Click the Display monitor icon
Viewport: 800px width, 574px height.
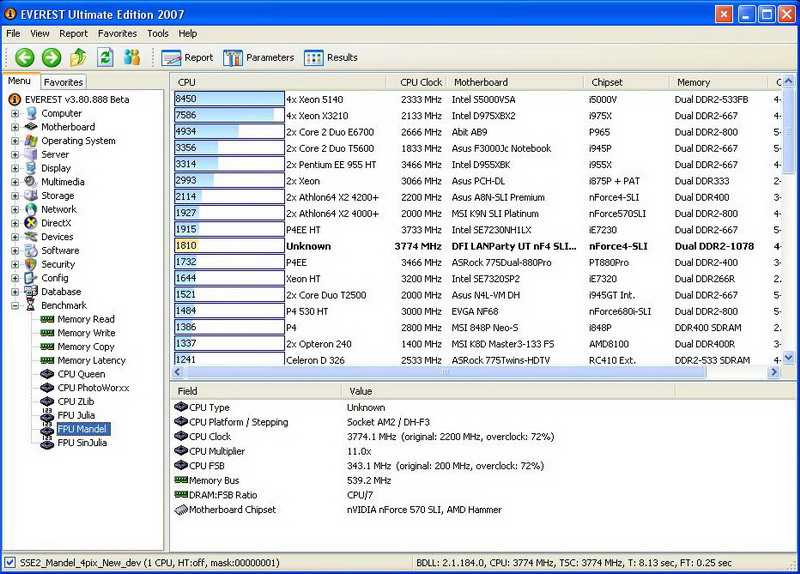pyautogui.click(x=31, y=168)
